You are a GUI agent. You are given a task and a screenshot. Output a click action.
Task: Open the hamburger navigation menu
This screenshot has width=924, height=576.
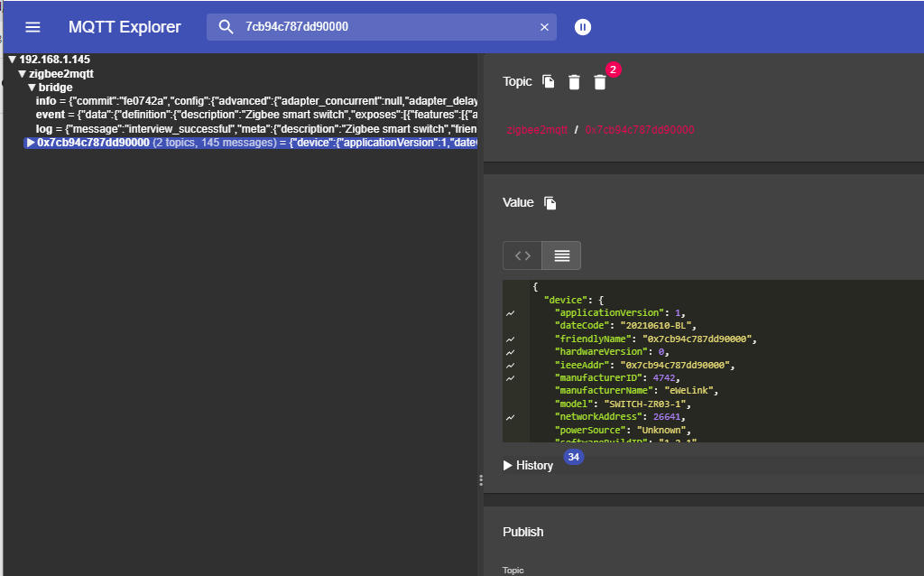33,27
